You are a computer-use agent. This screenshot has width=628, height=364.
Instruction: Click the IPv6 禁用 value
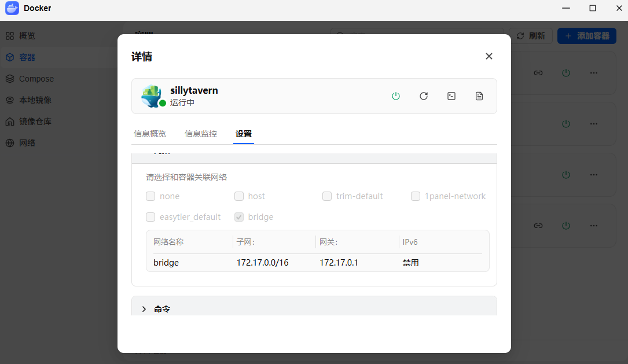click(x=410, y=263)
